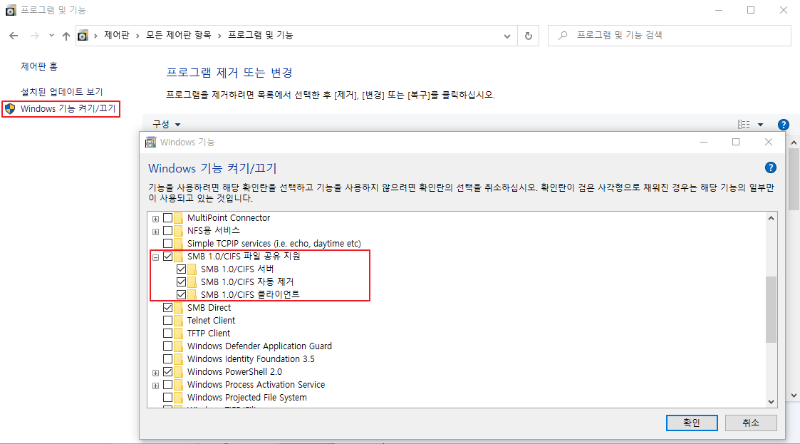Click the folder icon of TFTP Client
This screenshot has width=800, height=444.
[x=179, y=333]
